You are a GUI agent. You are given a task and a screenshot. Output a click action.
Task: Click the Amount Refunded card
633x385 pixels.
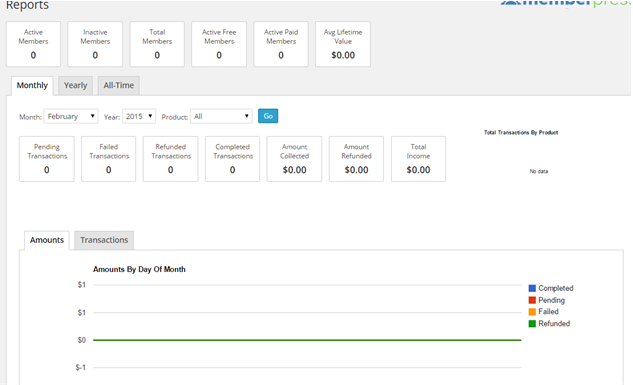(356, 159)
